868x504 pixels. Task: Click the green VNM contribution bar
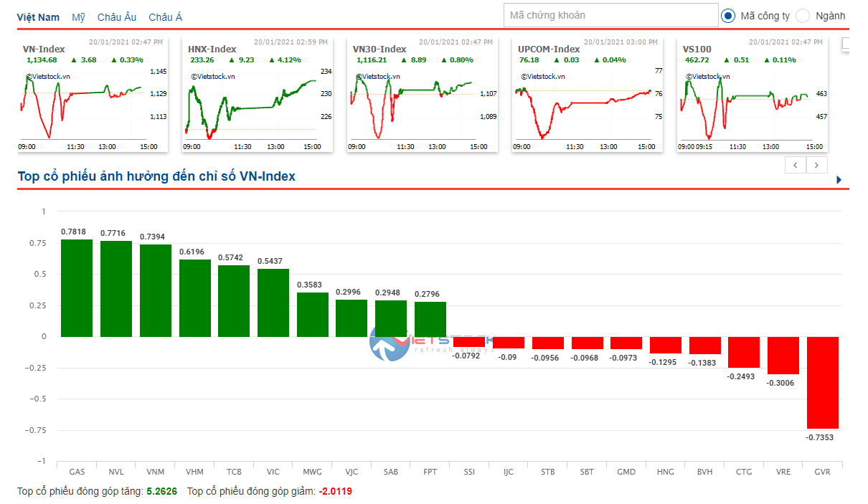[x=156, y=290]
